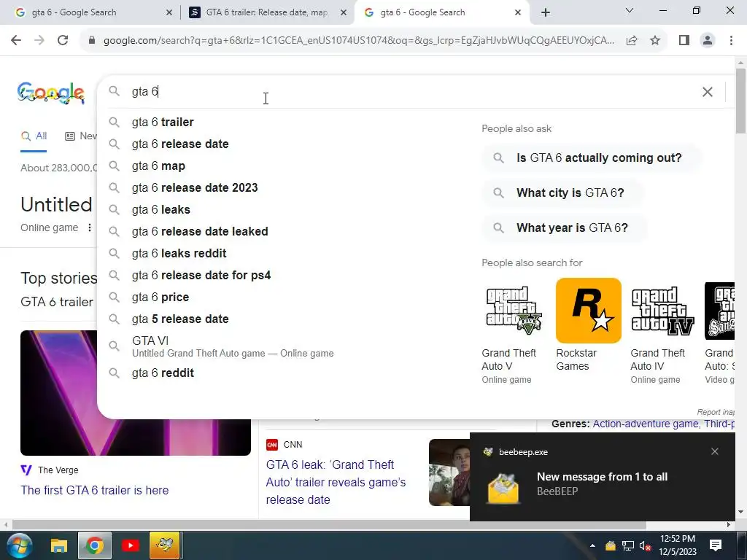The width and height of the screenshot is (747, 560).
Task: Click the vertical page scrollbar
Action: (741, 101)
